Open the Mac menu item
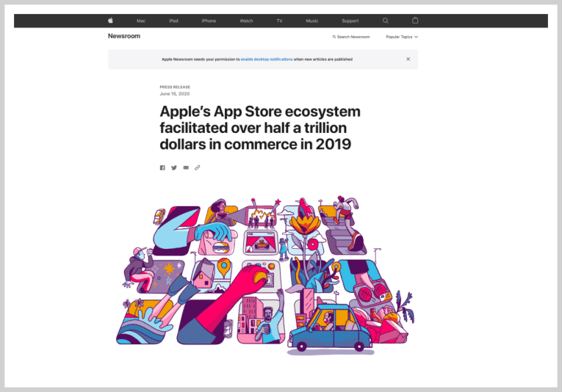The image size is (562, 392). [x=141, y=21]
